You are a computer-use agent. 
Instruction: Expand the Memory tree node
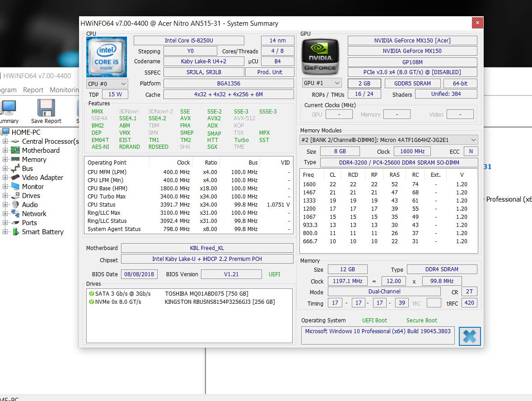coord(5,159)
